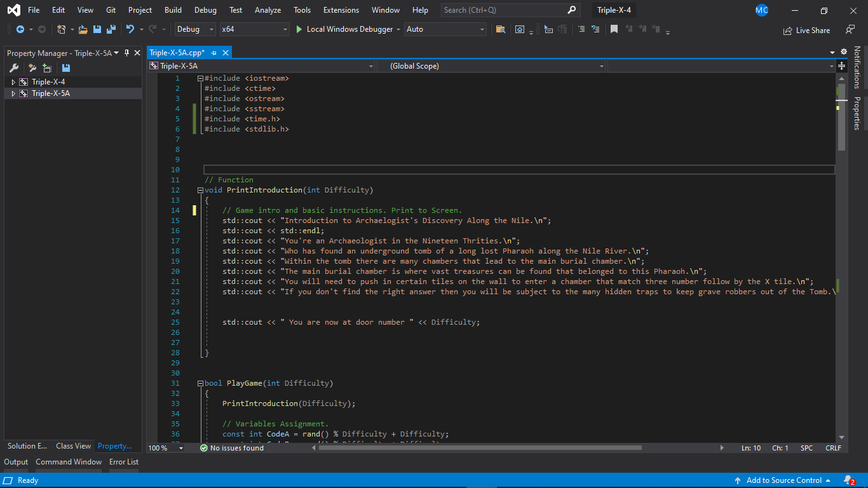Click the Save All toolbar icon

[x=111, y=29]
